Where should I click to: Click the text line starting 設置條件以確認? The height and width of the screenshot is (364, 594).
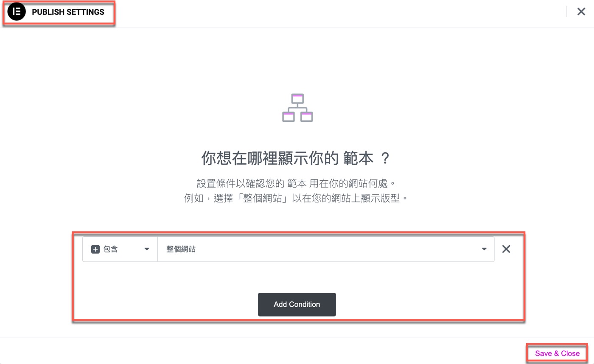[296, 184]
